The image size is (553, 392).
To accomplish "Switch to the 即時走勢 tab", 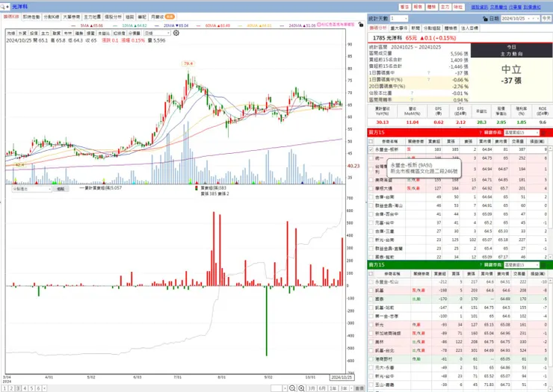I will (x=31, y=17).
